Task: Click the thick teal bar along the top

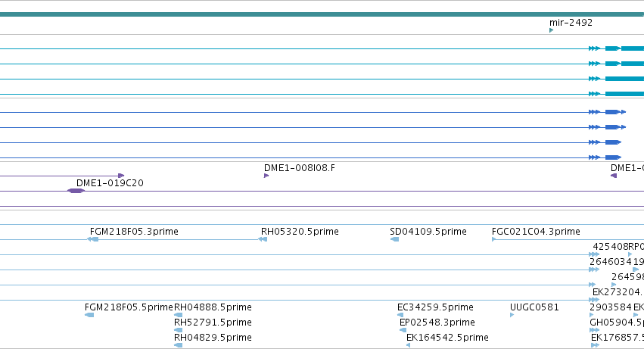Action: coord(322,14)
